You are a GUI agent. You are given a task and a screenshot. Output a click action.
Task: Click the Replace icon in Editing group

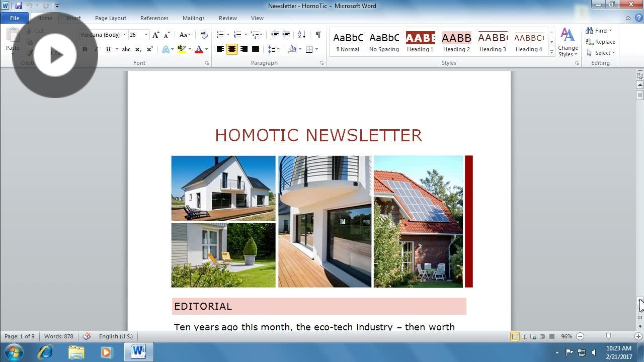point(600,42)
